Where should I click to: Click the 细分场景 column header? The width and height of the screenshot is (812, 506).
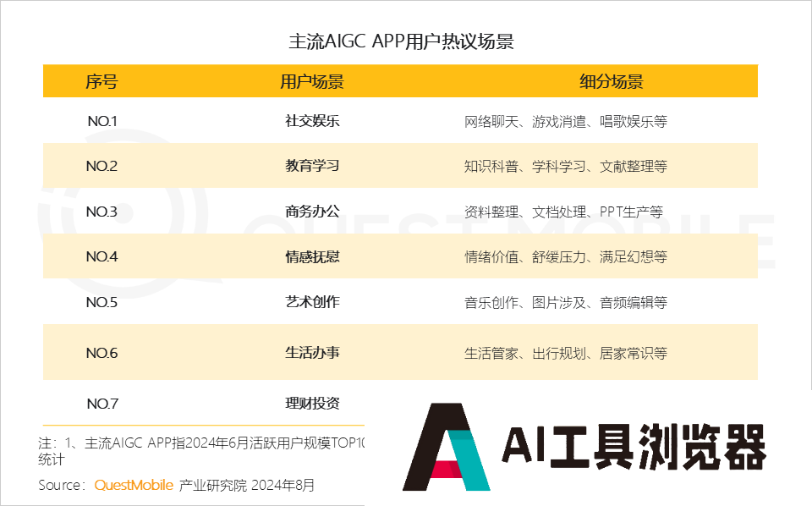tap(611, 81)
